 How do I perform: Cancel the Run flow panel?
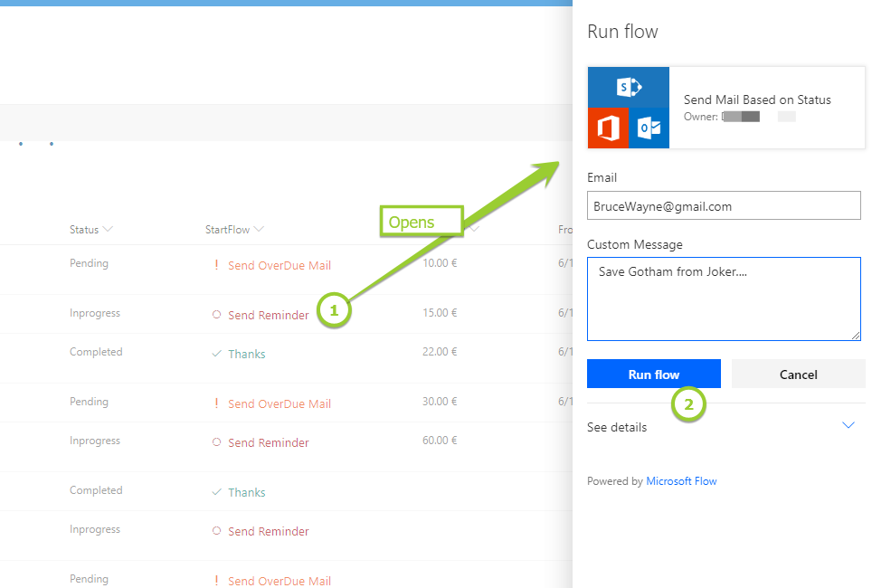(x=798, y=375)
